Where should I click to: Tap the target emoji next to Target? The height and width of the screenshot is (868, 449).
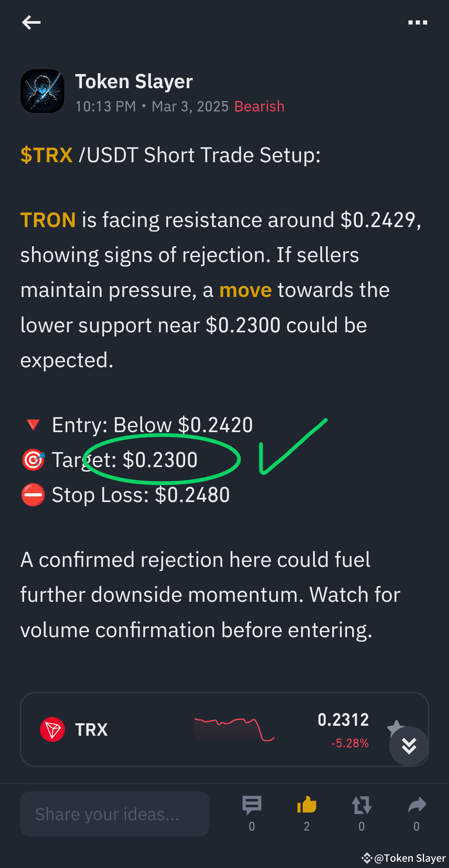pos(33,460)
